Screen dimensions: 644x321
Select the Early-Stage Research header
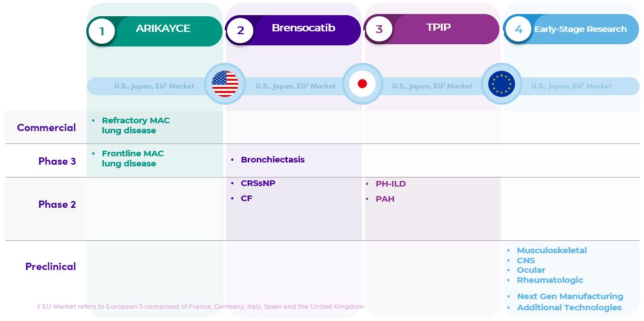(x=580, y=29)
